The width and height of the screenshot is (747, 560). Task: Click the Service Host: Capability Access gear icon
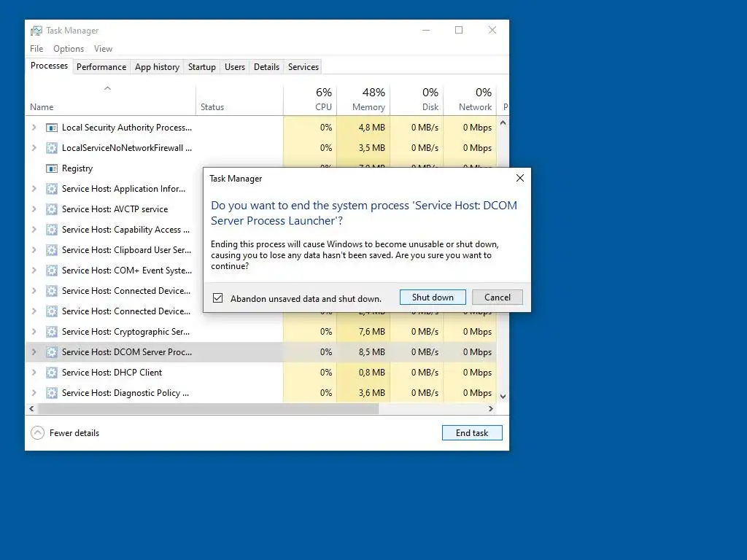[x=52, y=230]
